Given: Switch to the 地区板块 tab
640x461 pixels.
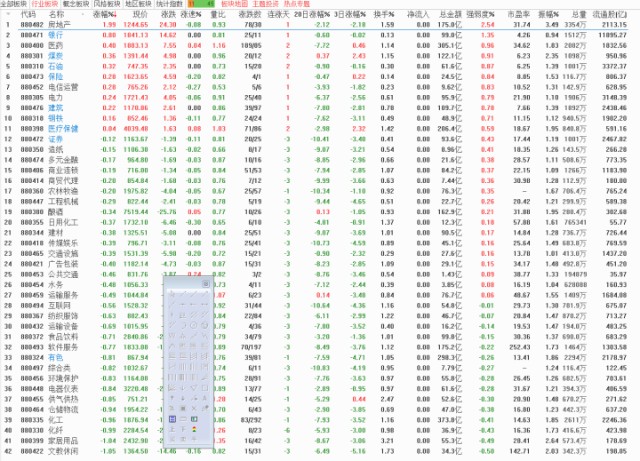Looking at the screenshot, I should (x=138, y=4).
